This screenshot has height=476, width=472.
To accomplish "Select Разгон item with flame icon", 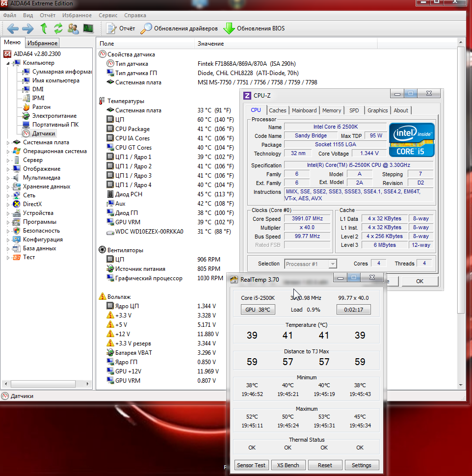I will pyautogui.click(x=41, y=107).
